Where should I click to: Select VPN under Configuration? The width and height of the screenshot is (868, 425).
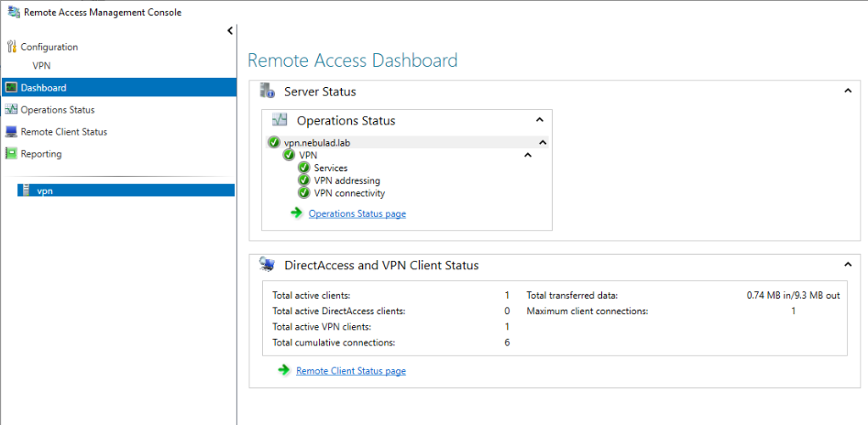(x=41, y=65)
